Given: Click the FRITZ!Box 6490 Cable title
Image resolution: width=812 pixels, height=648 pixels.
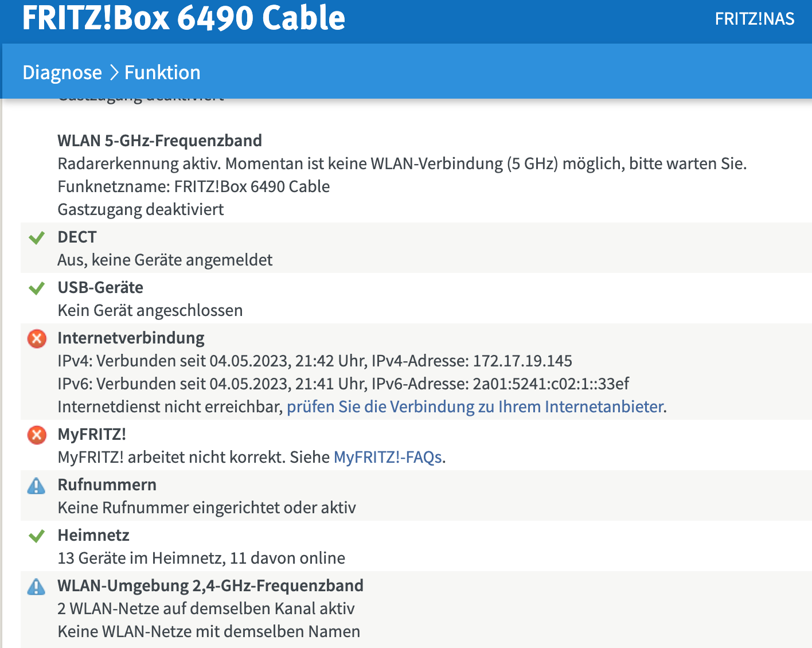Looking at the screenshot, I should [184, 18].
